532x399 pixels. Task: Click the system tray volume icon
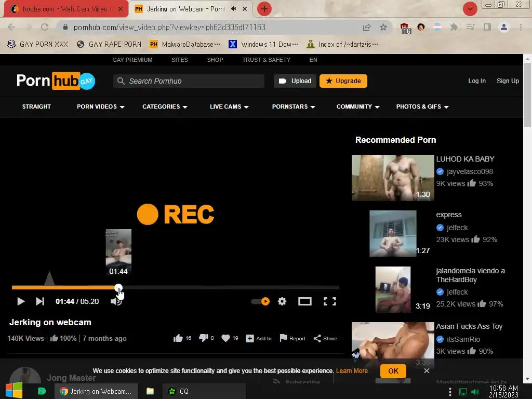coord(476,392)
